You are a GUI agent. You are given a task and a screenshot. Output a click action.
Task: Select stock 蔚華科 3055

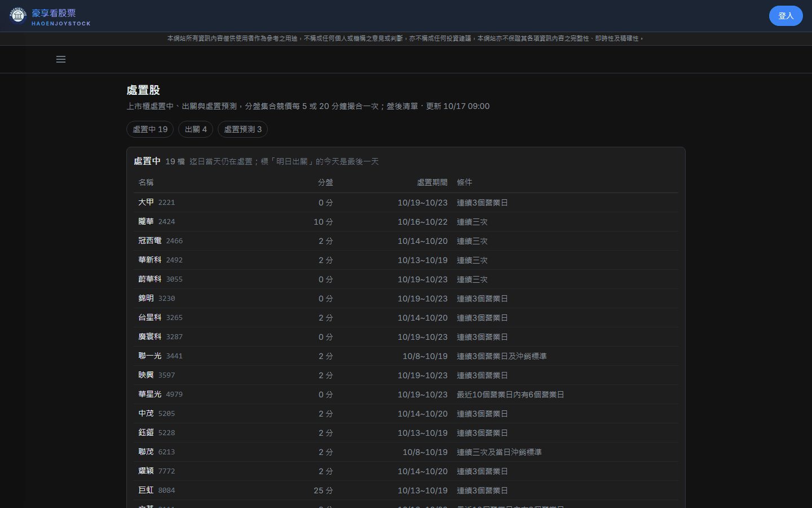coord(161,279)
